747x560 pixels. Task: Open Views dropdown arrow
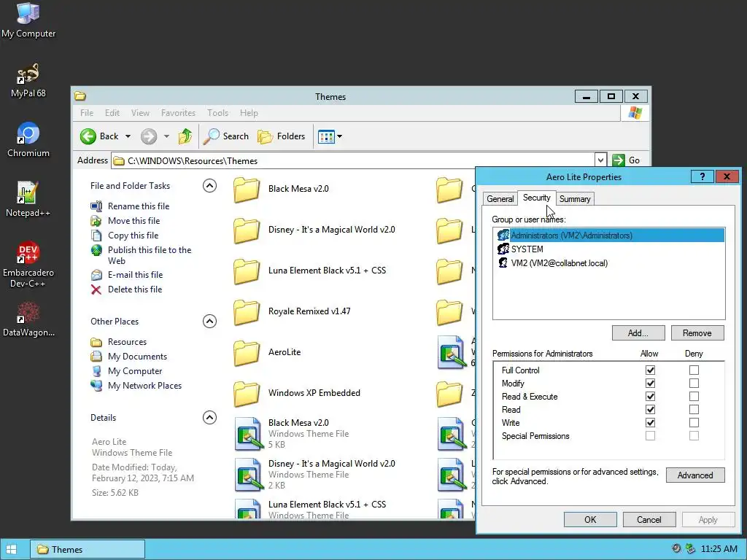point(340,136)
